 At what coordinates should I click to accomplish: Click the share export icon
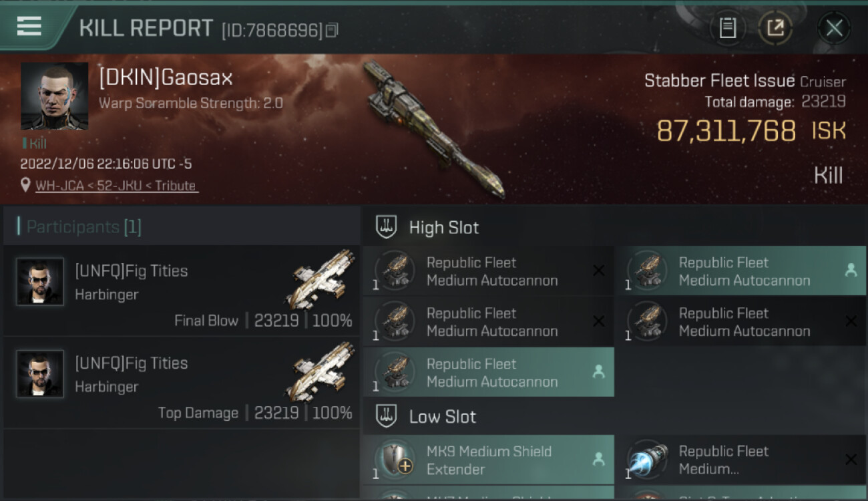[x=776, y=28]
